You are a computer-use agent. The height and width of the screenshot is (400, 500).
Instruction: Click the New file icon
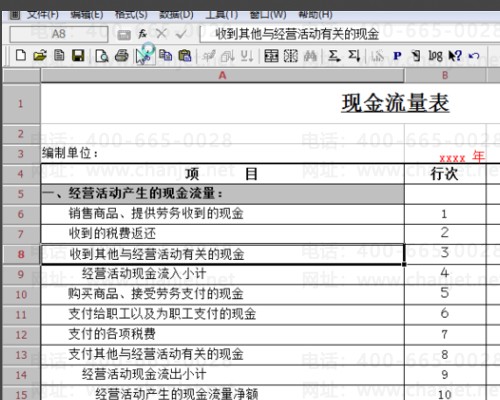click(21, 55)
